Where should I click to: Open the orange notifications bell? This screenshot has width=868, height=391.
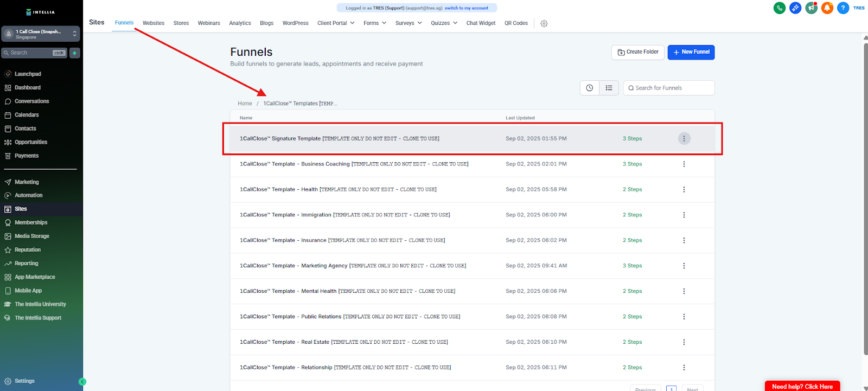(x=827, y=8)
